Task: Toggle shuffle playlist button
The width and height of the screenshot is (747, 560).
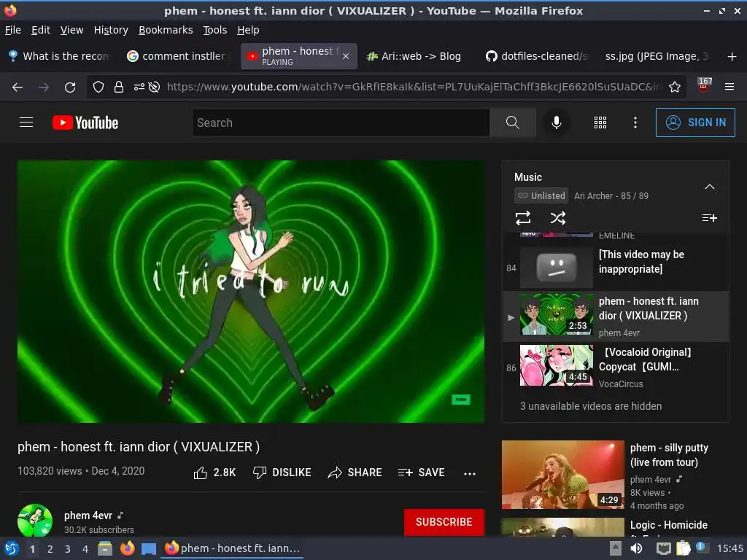Action: click(558, 218)
